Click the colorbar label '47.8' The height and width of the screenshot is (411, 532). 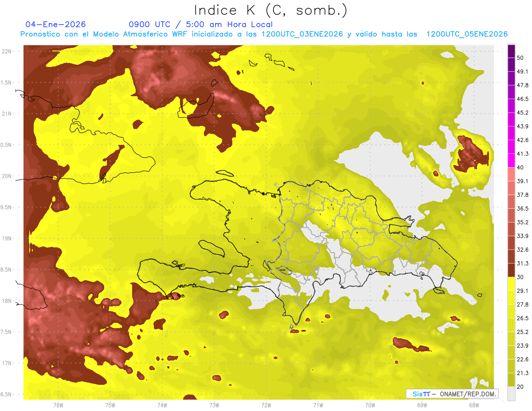click(x=523, y=85)
